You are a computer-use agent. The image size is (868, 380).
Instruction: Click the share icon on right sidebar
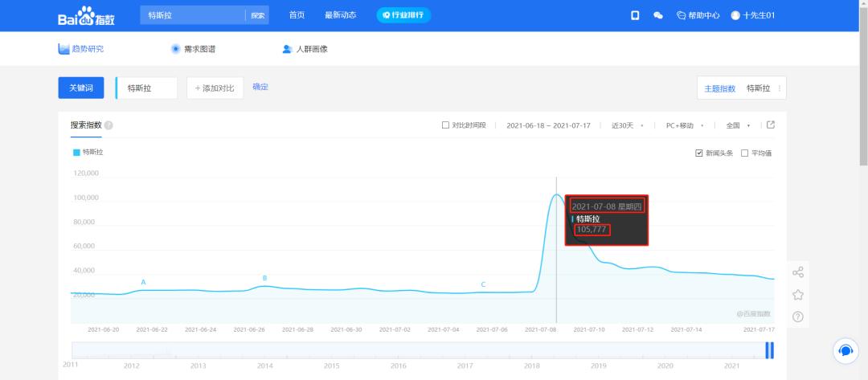click(x=798, y=272)
